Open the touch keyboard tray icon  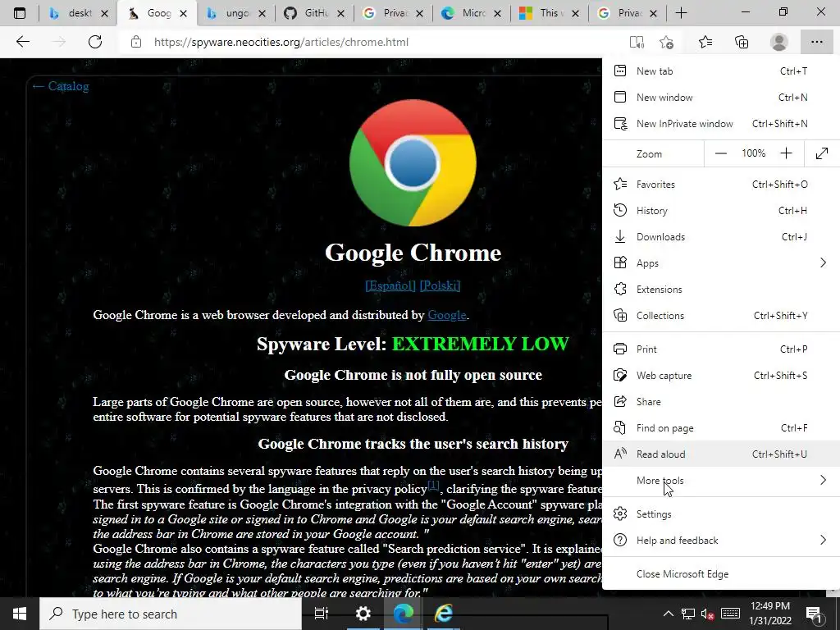point(730,614)
